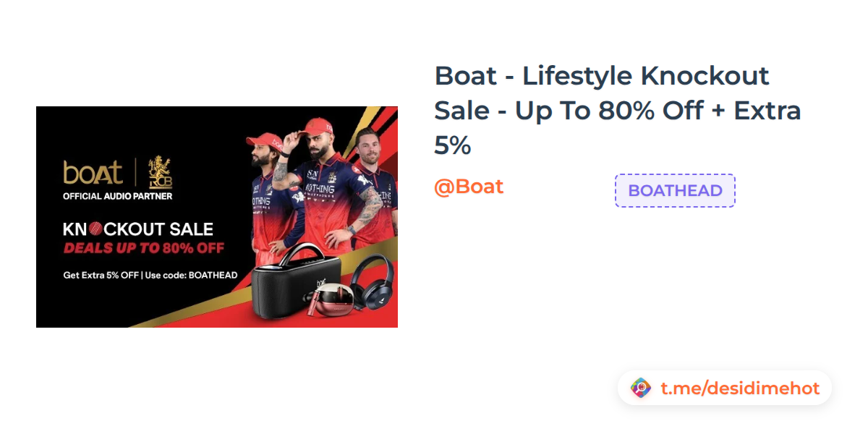Click the DesiDime logo beside the Telegram link

coord(641,388)
